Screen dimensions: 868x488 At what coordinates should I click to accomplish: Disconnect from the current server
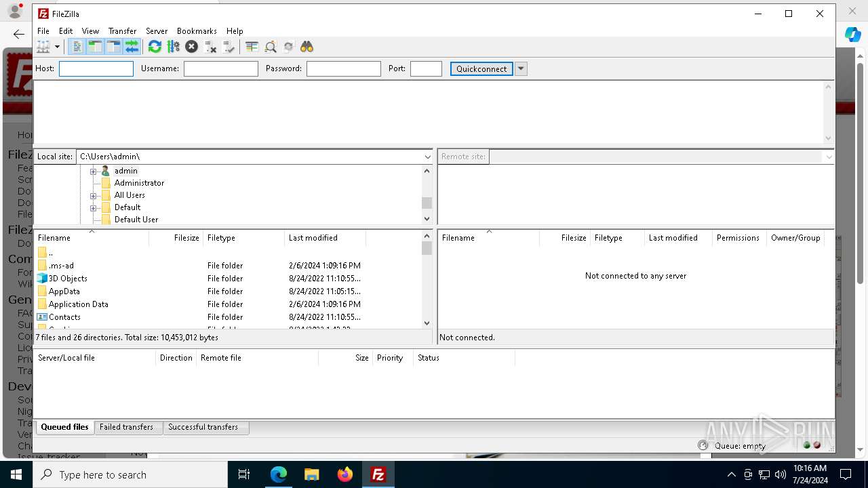(210, 47)
